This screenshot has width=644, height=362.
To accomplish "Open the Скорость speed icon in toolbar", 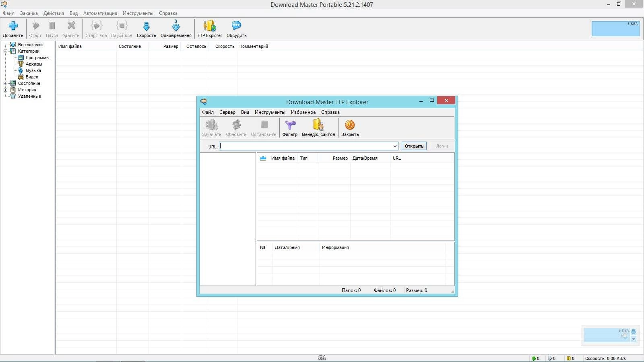I will pos(147,26).
